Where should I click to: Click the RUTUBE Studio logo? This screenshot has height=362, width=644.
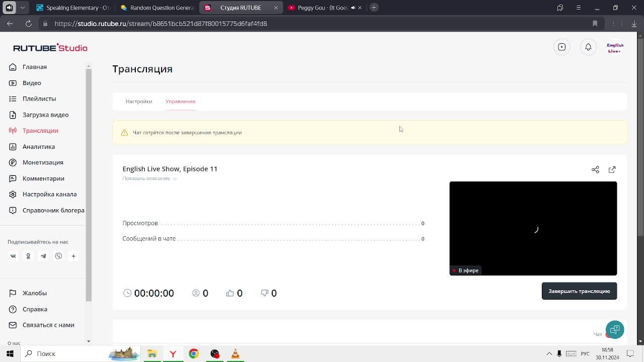(50, 48)
